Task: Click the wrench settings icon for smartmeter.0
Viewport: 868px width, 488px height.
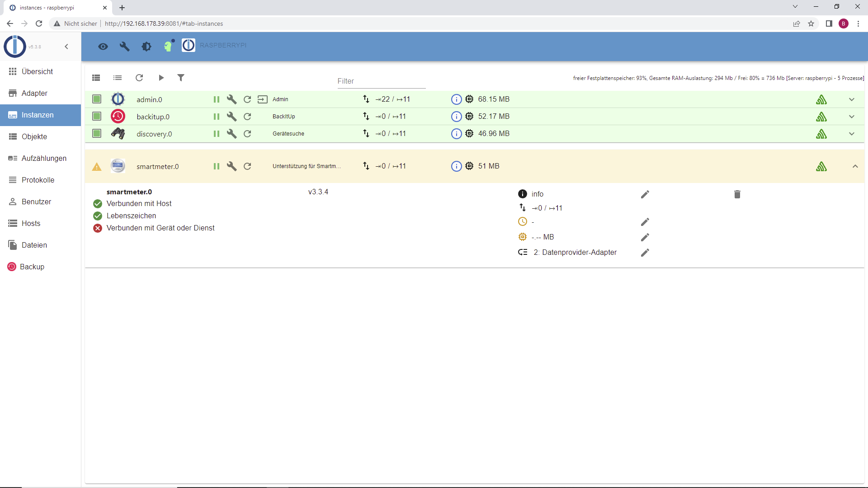Action: click(x=231, y=166)
